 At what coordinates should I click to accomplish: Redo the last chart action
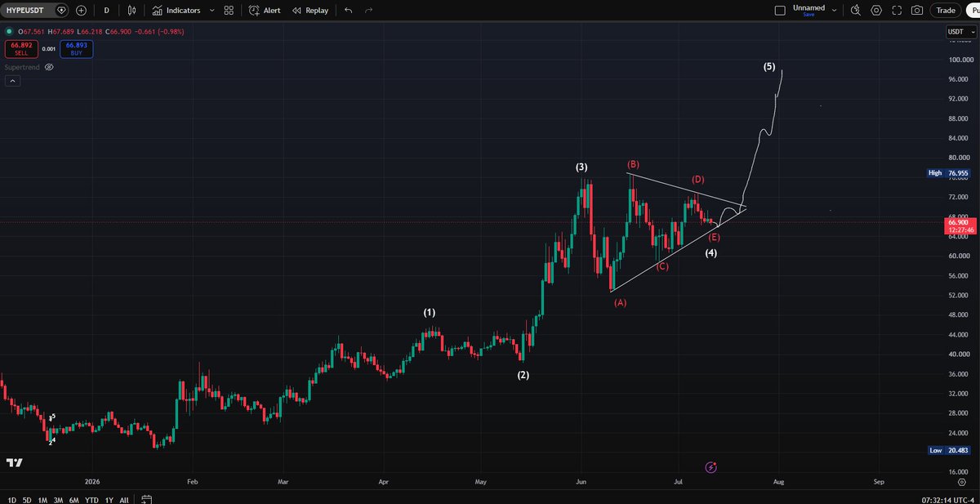tap(368, 11)
